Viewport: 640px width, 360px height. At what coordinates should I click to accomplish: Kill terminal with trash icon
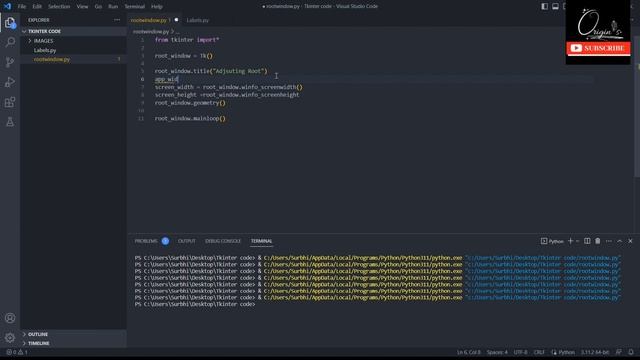point(598,241)
